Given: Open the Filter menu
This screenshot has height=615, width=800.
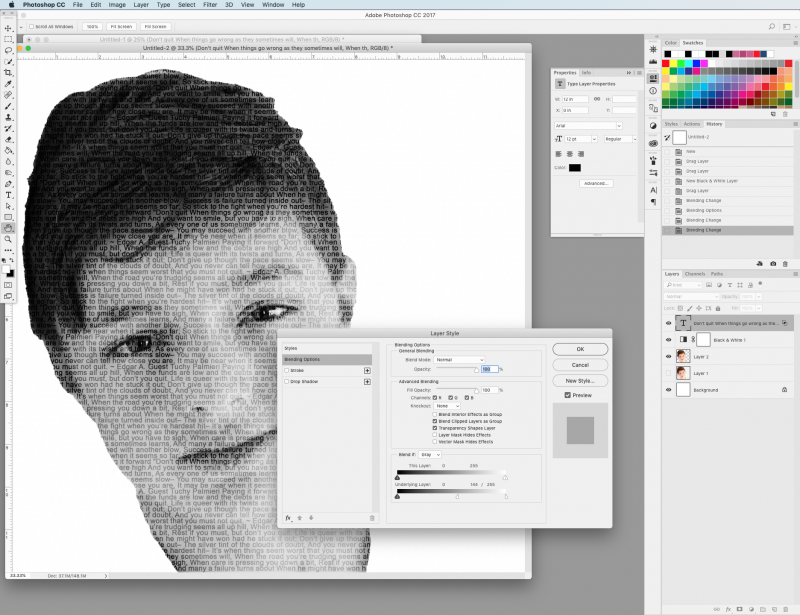Looking at the screenshot, I should tap(210, 5).
